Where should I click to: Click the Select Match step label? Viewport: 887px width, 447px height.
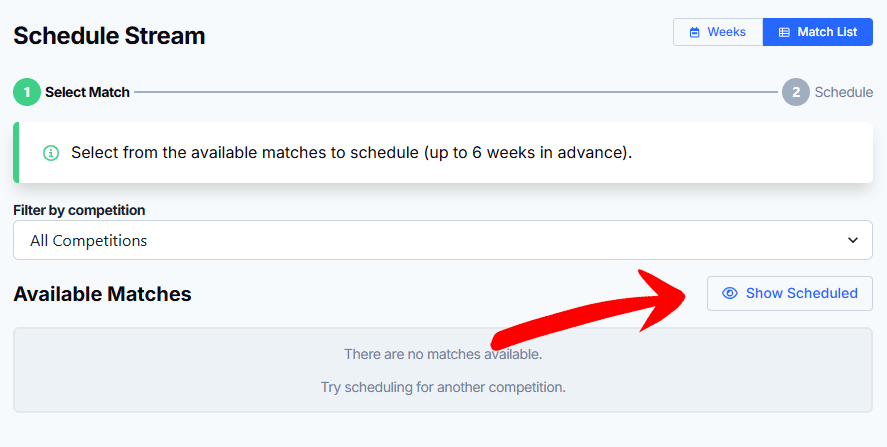pos(87,92)
